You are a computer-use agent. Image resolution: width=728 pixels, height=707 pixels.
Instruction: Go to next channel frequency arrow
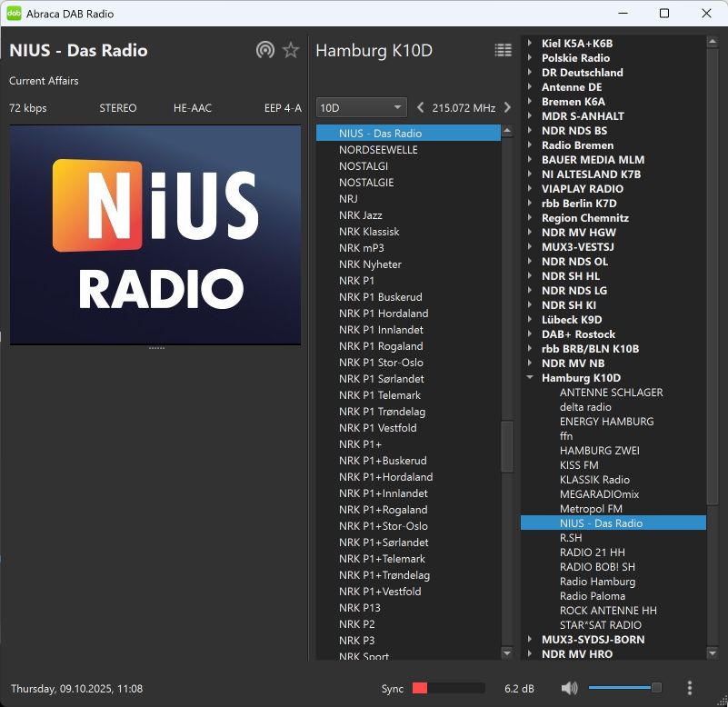[507, 107]
